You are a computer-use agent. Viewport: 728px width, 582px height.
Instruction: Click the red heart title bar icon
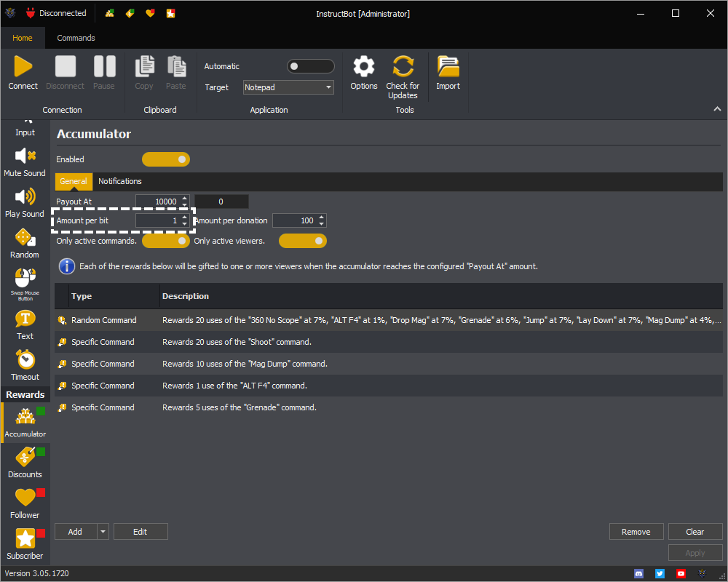point(150,13)
